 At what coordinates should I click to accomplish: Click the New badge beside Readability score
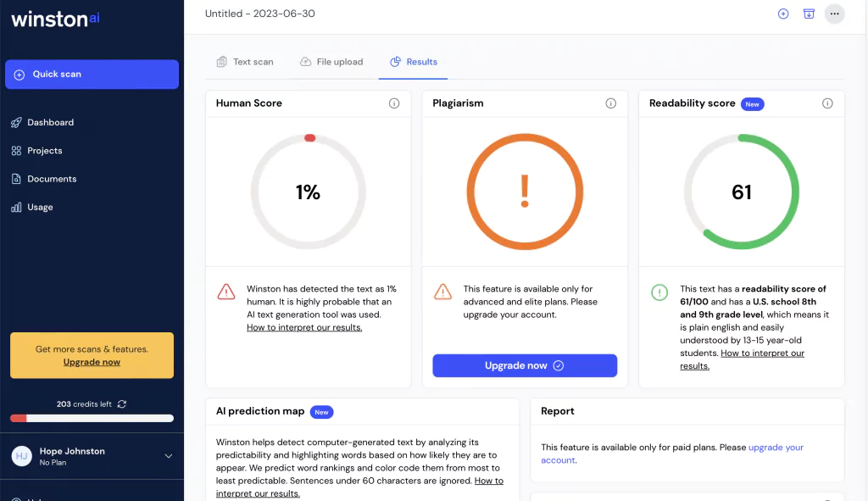click(753, 104)
